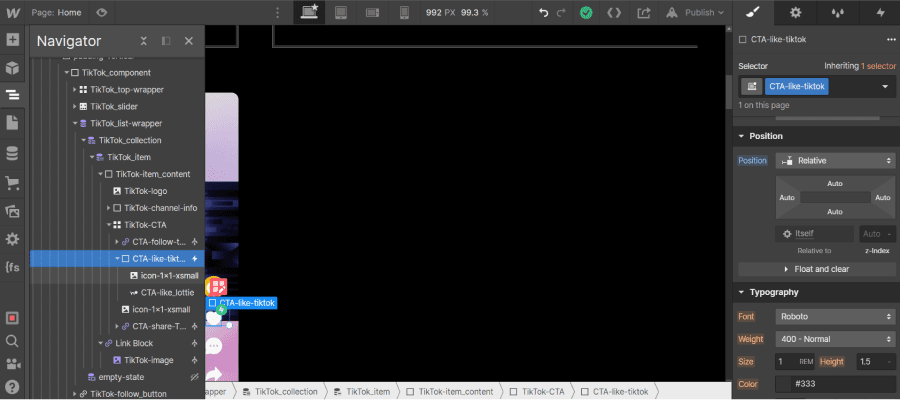Collapse the TikTok_list-wrapper node

coord(75,123)
